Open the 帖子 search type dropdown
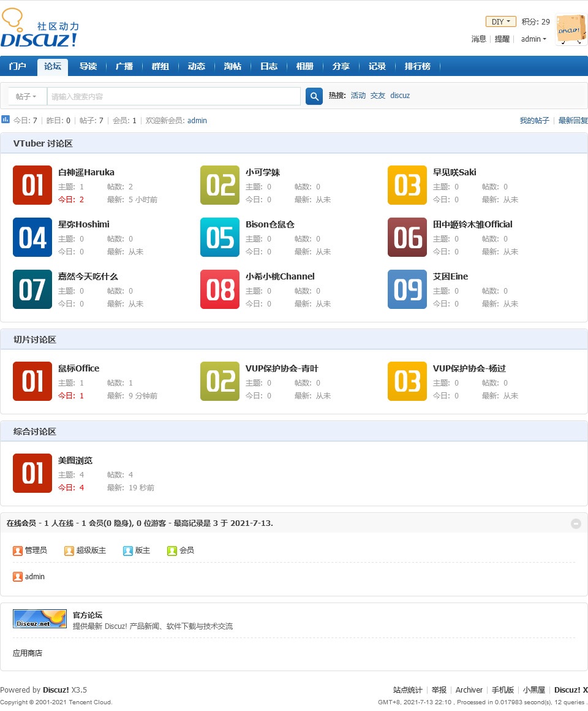 pos(26,97)
